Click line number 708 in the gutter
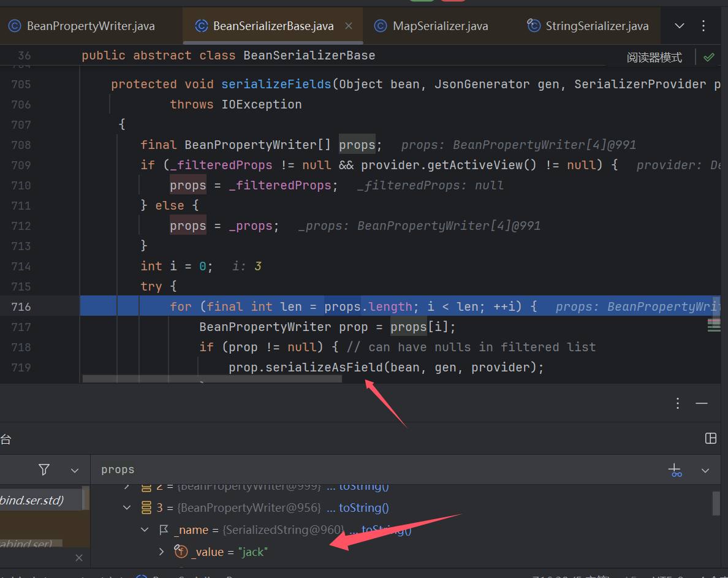 coord(21,145)
